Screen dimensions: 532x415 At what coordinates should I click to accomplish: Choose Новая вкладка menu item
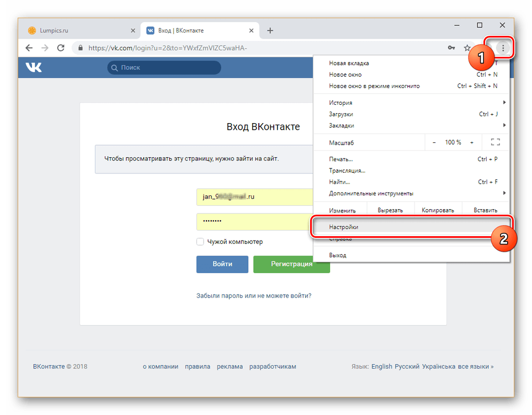point(411,63)
